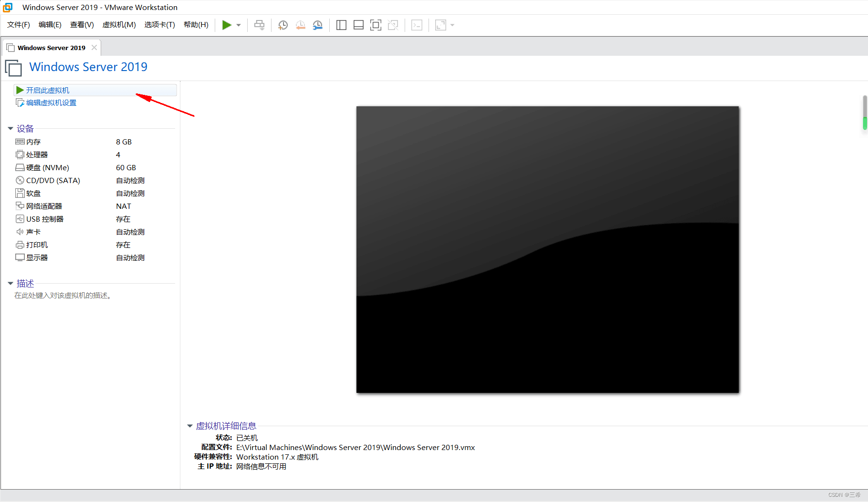Select the 处理器 device label
This screenshot has width=868, height=502.
[37, 155]
